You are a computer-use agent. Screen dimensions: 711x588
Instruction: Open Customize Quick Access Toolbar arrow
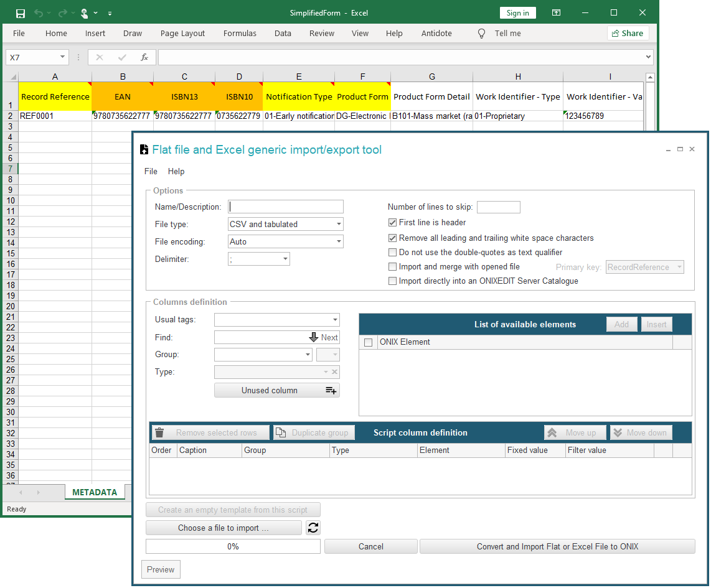pyautogui.click(x=110, y=14)
